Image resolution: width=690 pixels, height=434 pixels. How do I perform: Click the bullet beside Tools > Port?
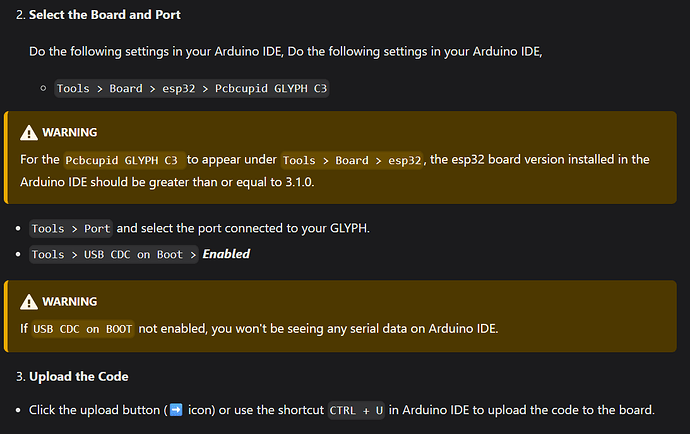click(x=20, y=228)
